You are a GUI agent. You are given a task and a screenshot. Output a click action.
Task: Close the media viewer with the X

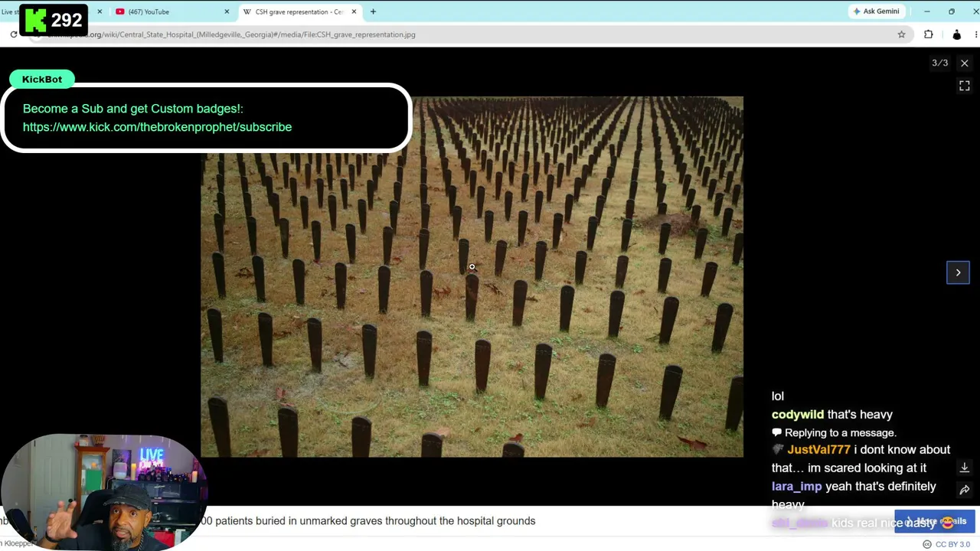click(965, 64)
